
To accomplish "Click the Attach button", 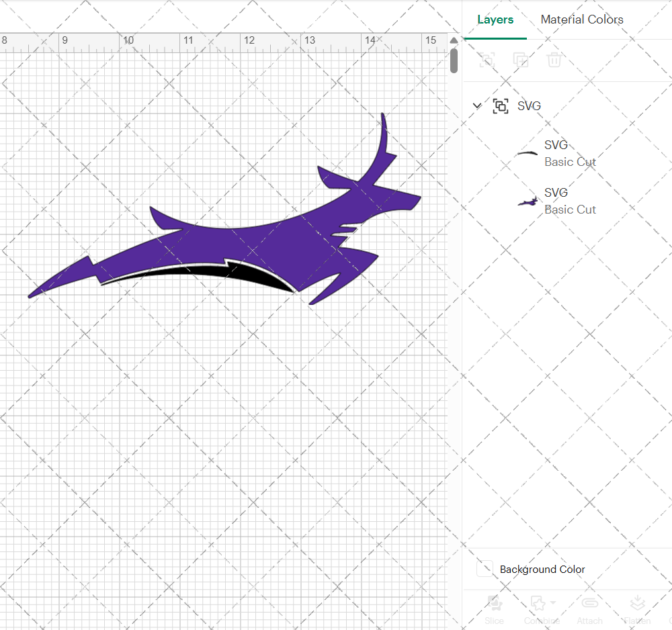I will (590, 609).
